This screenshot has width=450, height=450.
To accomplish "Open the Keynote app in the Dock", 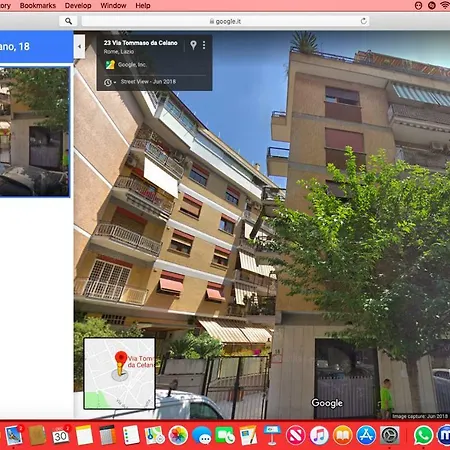I will [x=272, y=435].
